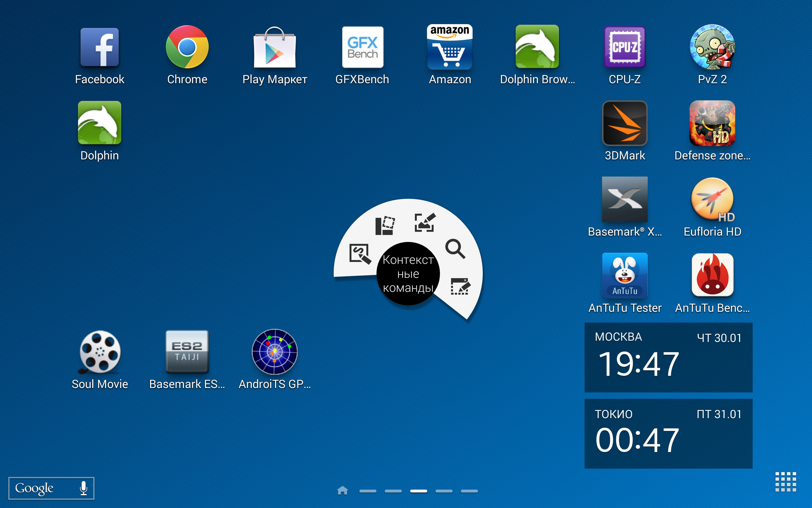The height and width of the screenshot is (508, 812).
Task: Switch to the second dash page indicator
Action: click(x=393, y=491)
